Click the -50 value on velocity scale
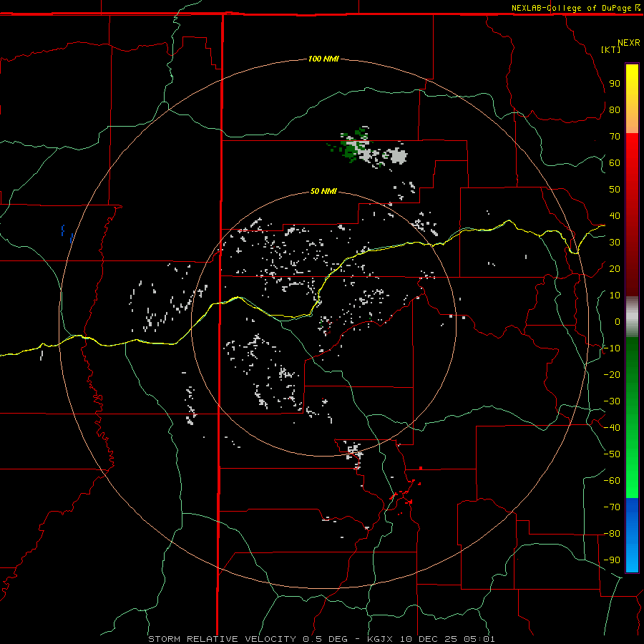The height and width of the screenshot is (644, 644). point(612,454)
